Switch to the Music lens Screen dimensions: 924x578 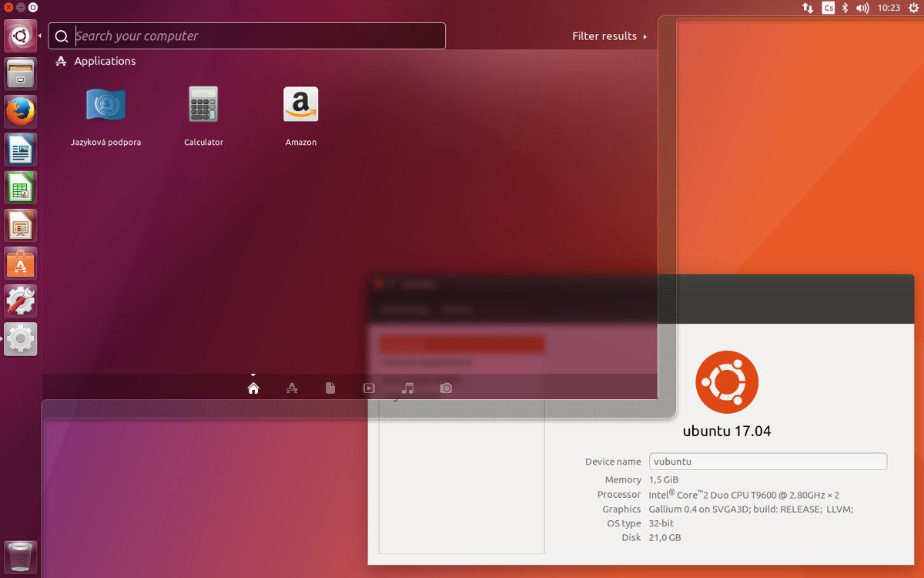pos(407,388)
